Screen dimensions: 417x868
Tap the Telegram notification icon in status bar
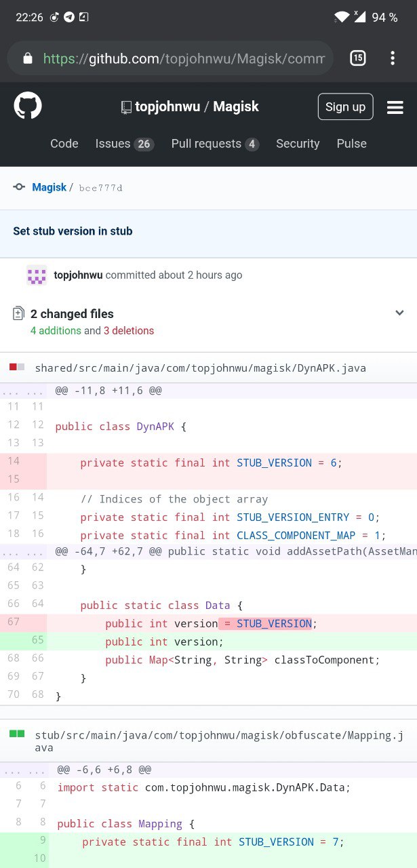coord(69,18)
